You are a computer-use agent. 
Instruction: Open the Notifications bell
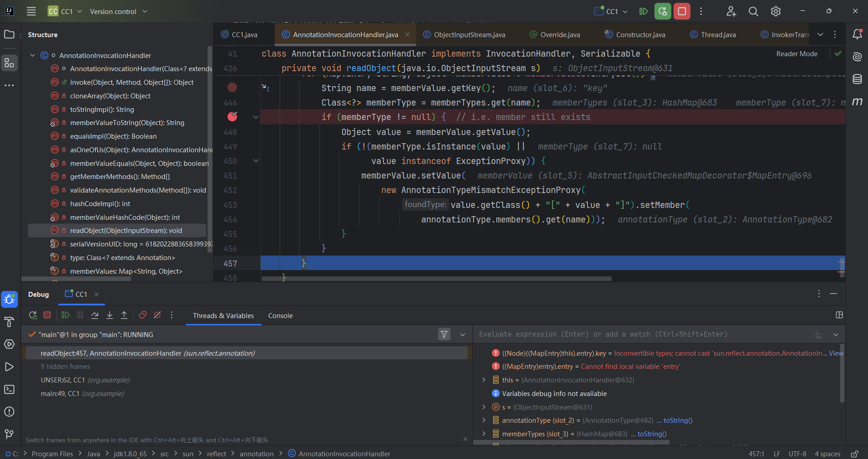(857, 34)
